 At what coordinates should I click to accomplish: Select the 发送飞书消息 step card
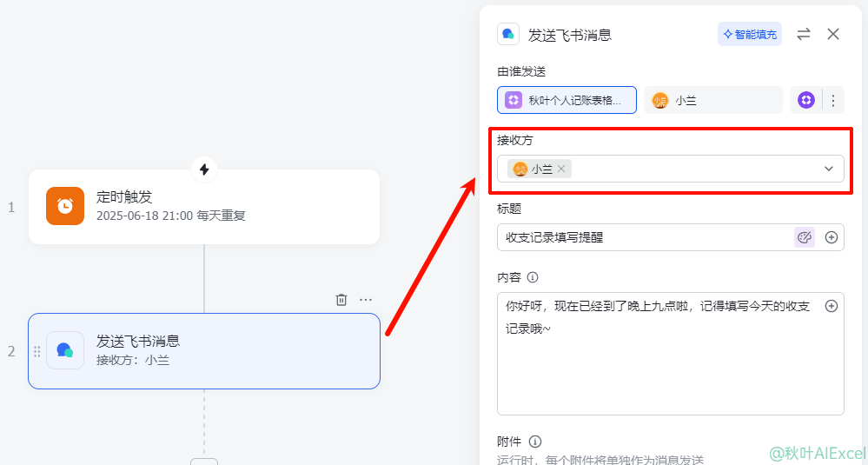(204, 351)
